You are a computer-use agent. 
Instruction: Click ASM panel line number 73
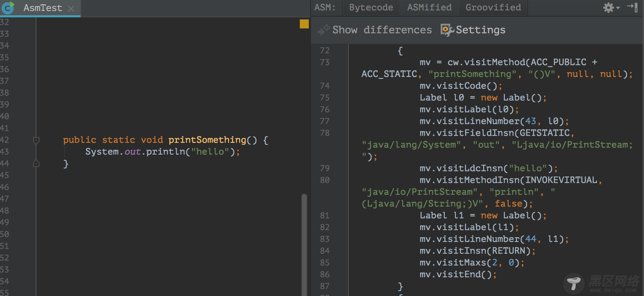325,62
